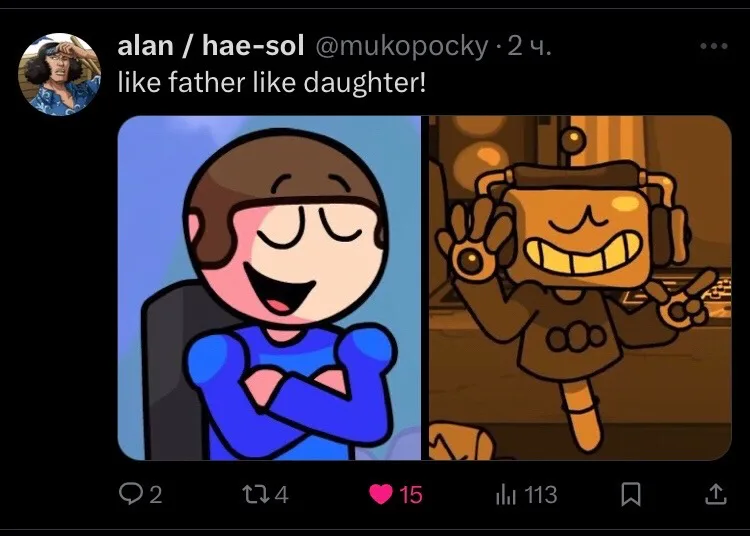Click the like count 15
Viewport: 750px width, 536px height.
(411, 495)
